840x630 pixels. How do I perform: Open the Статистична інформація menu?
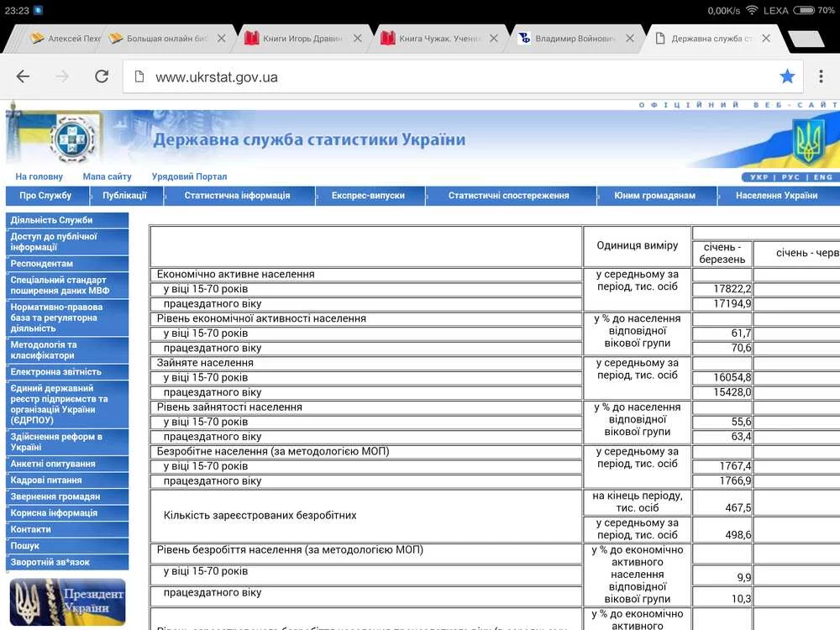[x=238, y=196]
